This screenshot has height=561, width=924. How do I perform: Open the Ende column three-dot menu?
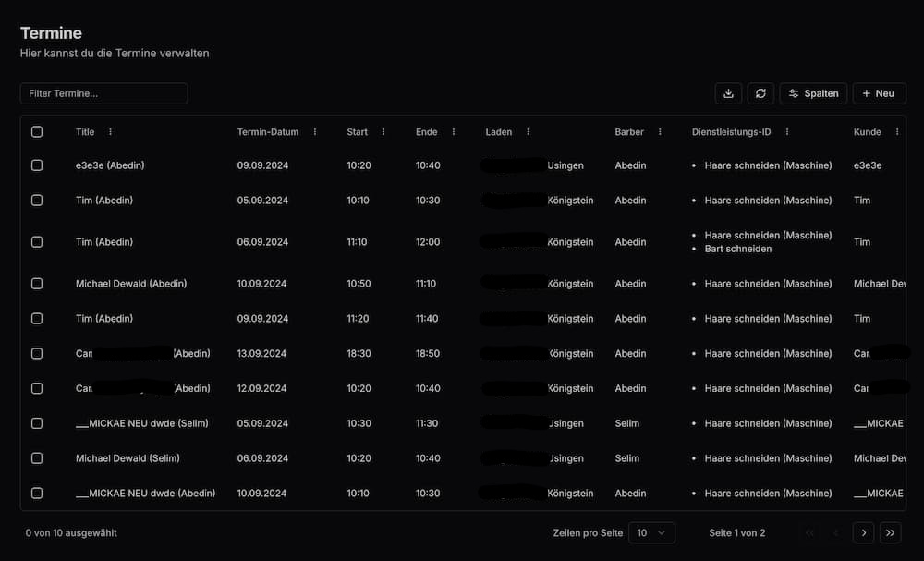click(454, 132)
